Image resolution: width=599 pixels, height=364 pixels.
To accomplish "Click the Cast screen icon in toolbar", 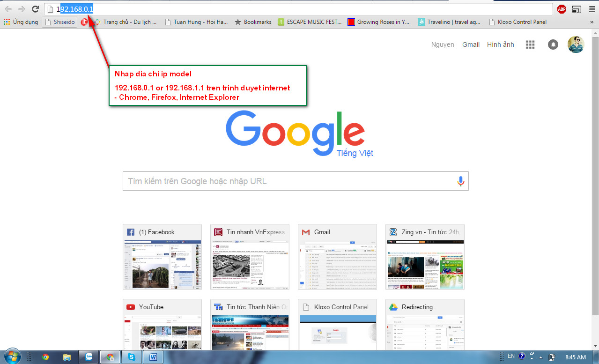I will [577, 9].
